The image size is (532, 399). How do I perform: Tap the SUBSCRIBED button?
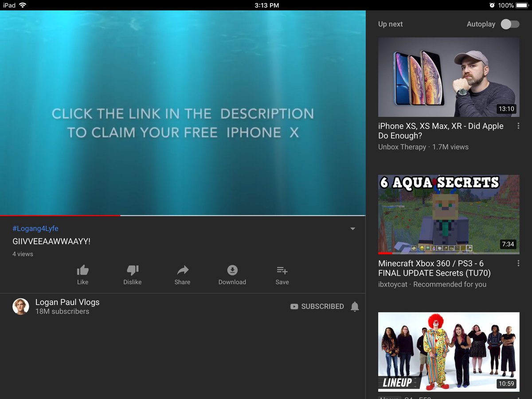click(317, 306)
